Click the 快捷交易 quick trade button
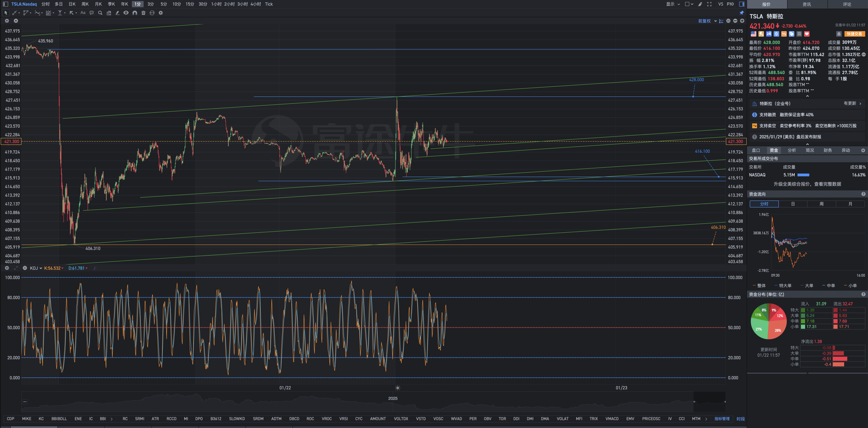868x428 pixels. (x=855, y=34)
